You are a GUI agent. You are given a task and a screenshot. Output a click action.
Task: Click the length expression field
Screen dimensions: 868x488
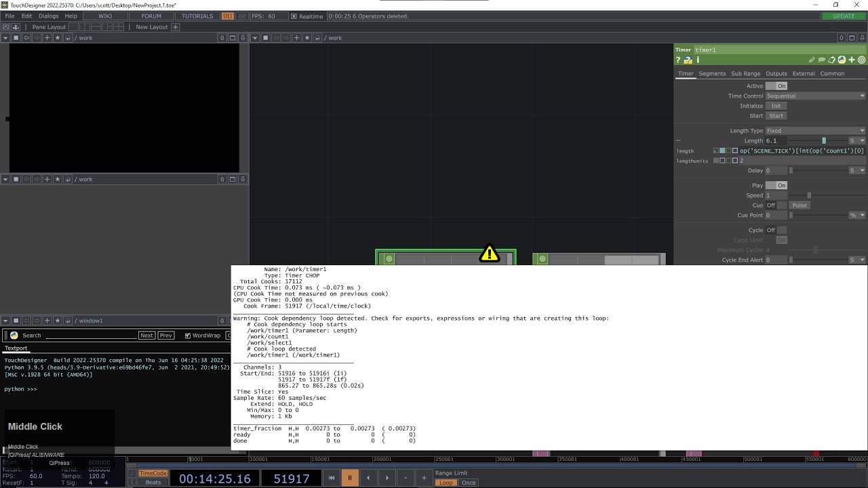pyautogui.click(x=802, y=151)
